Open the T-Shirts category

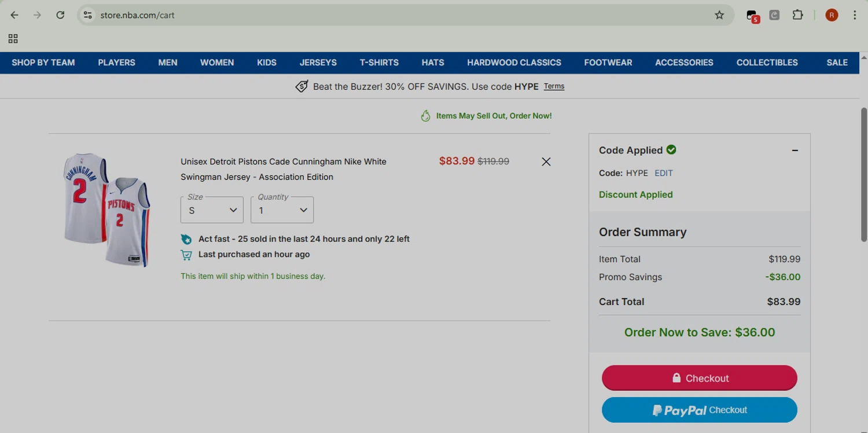pyautogui.click(x=379, y=63)
